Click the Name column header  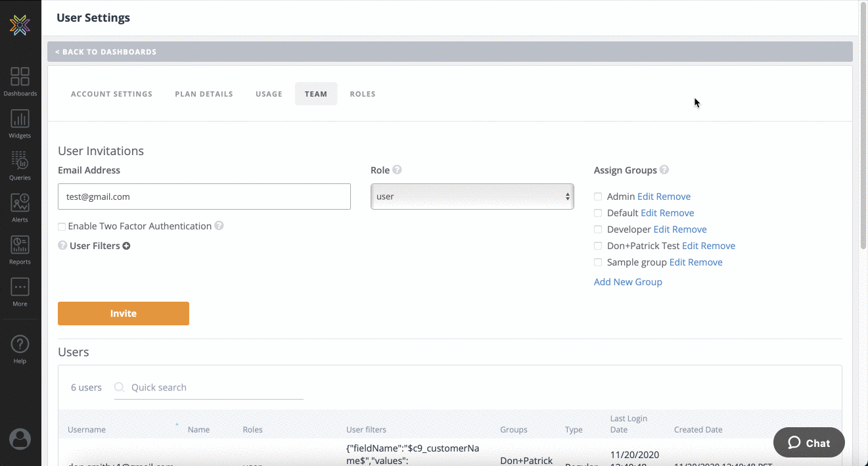198,430
